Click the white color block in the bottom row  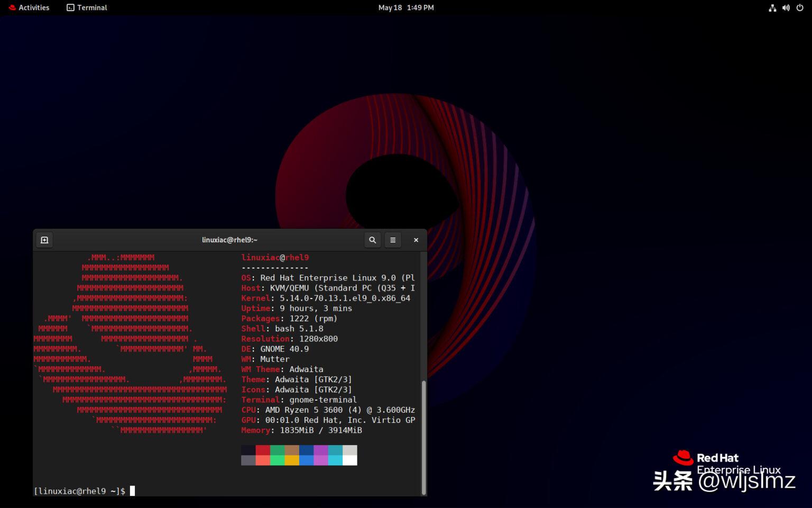(350, 460)
